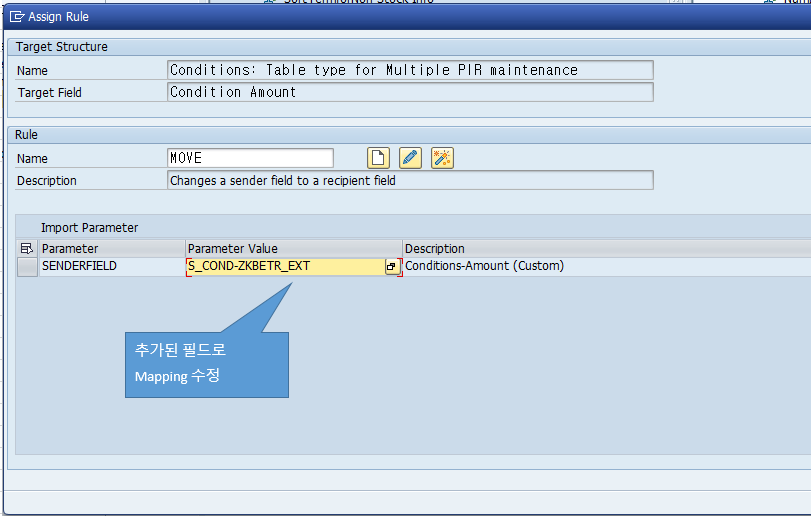Click the Condition Amount target field

(410, 92)
